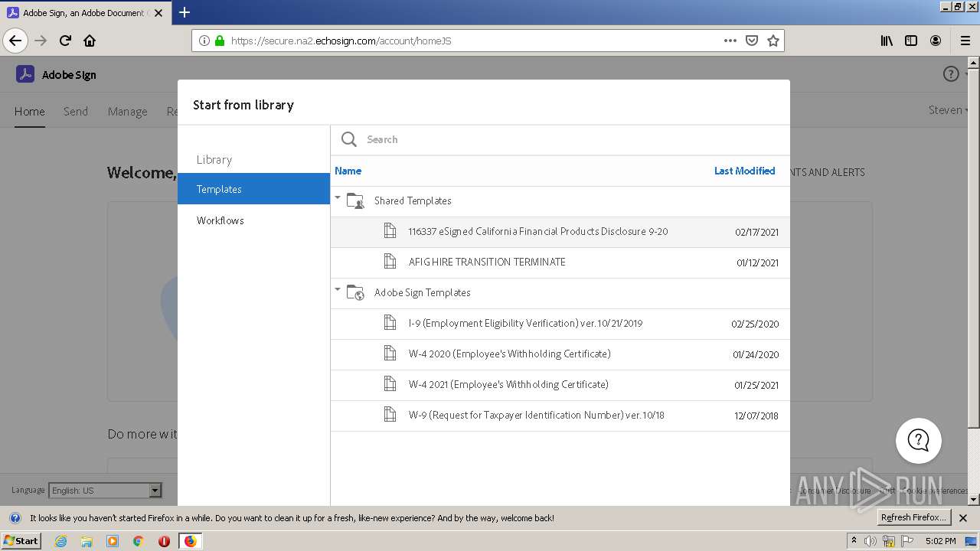Open Firefox library bookmarks icon

coord(887,41)
